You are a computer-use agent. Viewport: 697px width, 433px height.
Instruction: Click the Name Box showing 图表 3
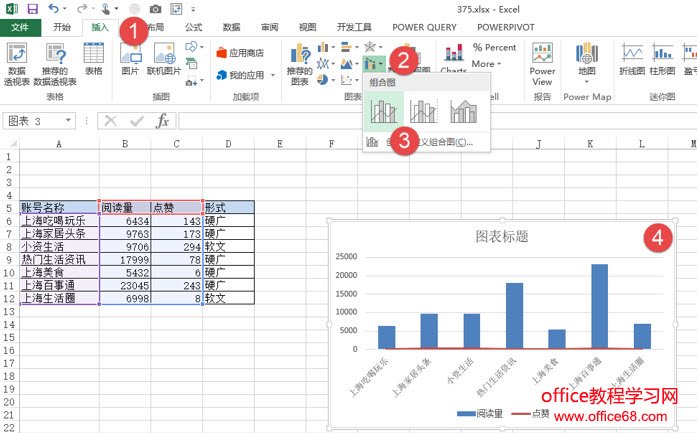click(x=33, y=121)
